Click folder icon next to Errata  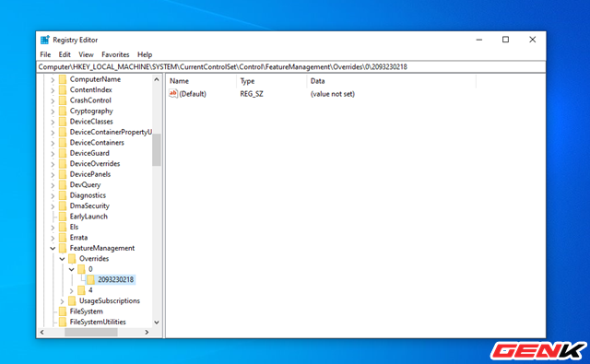click(x=63, y=237)
